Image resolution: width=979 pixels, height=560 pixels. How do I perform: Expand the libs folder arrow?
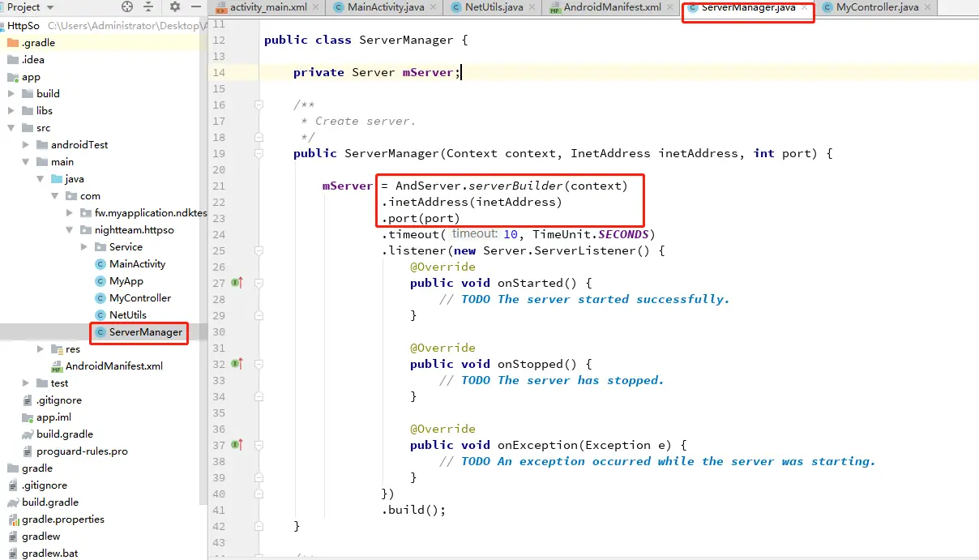point(11,111)
